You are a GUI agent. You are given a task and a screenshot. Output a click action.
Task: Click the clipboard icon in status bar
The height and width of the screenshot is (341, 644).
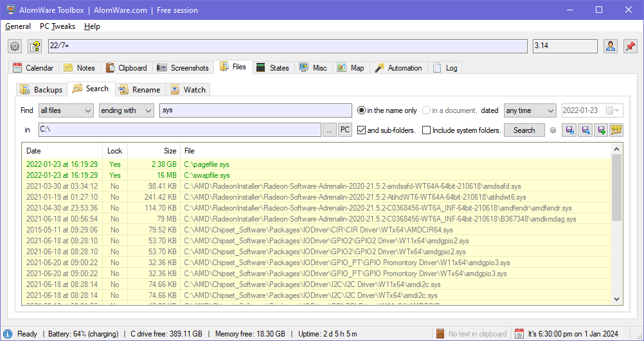440,334
